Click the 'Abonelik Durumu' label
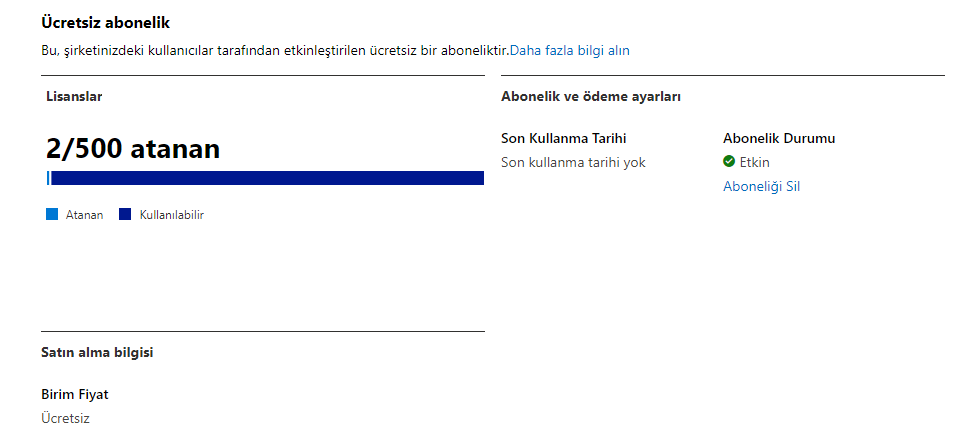 click(x=779, y=138)
